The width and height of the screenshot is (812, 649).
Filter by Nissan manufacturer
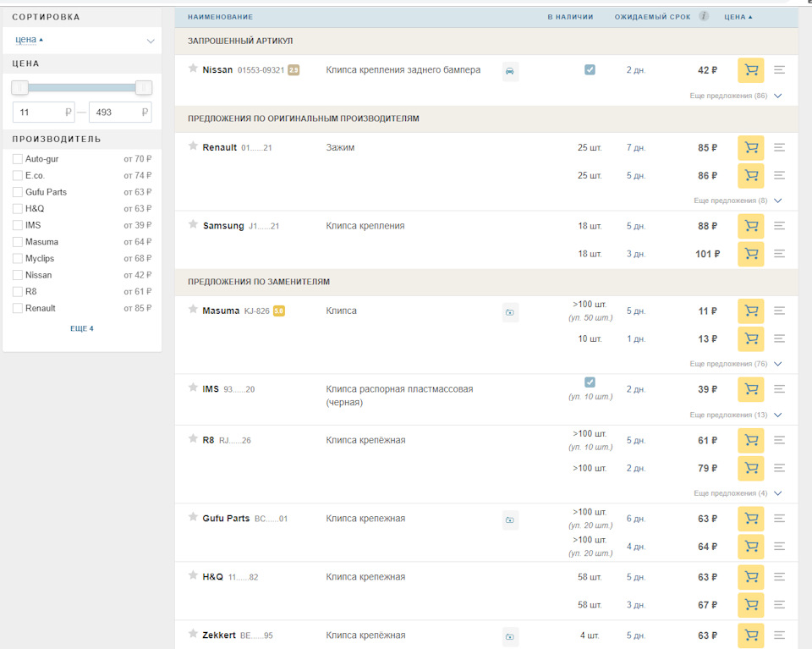(x=18, y=275)
